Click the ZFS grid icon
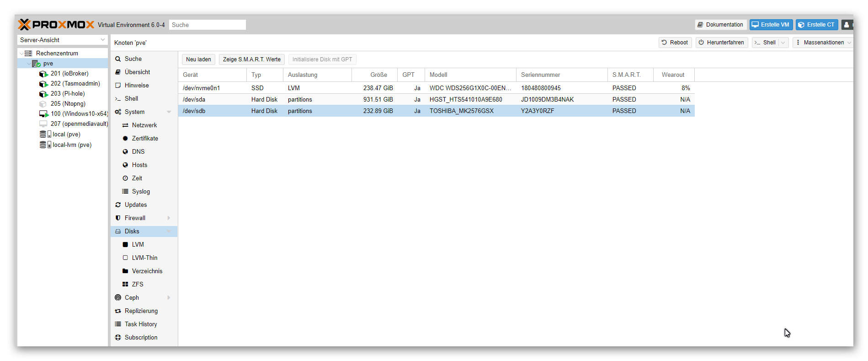Image resolution: width=868 pixels, height=361 pixels. pyautogui.click(x=125, y=285)
